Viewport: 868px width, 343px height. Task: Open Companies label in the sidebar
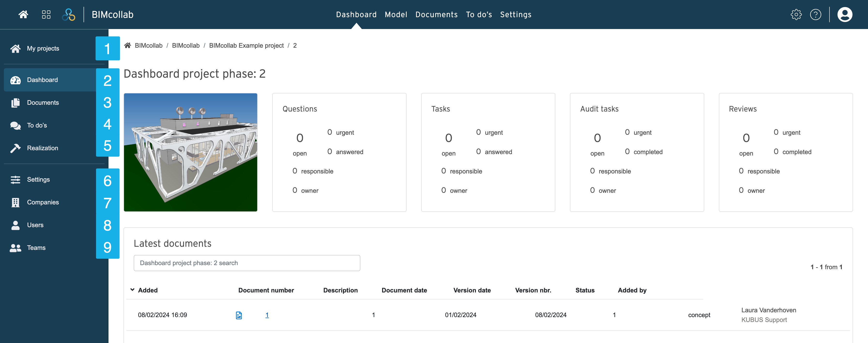point(43,202)
